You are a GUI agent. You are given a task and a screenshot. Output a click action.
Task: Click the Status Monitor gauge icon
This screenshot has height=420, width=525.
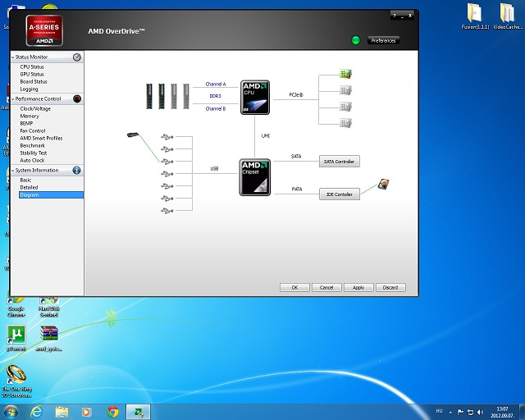tap(77, 57)
